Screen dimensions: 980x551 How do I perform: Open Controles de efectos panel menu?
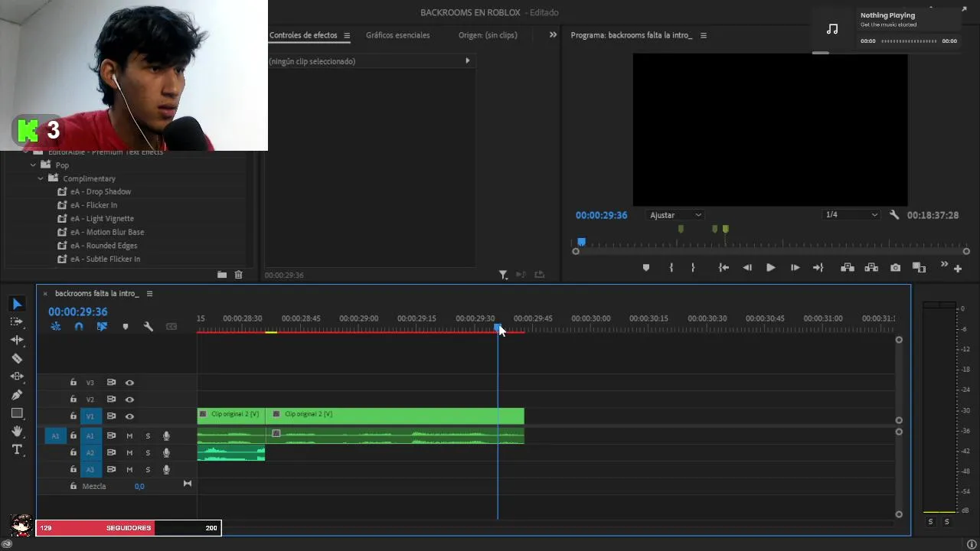[347, 35]
